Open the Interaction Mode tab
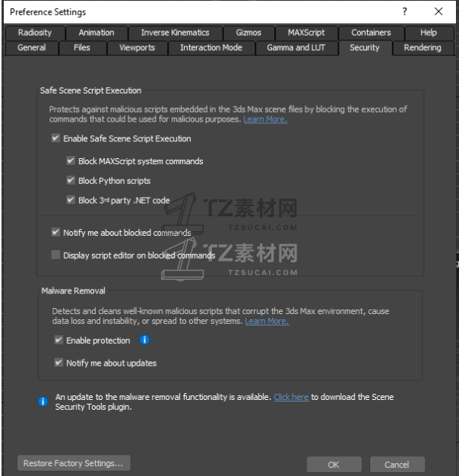This screenshot has height=476, width=459. point(211,48)
